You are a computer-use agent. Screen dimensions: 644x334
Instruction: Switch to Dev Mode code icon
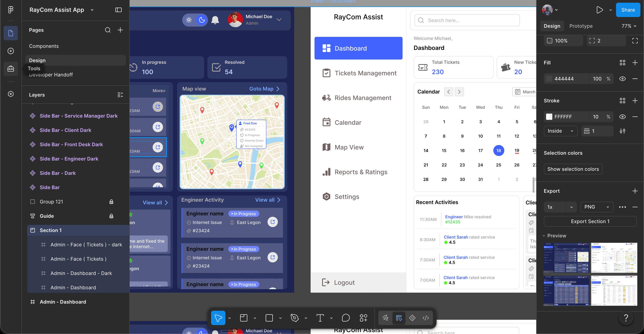[426, 318]
